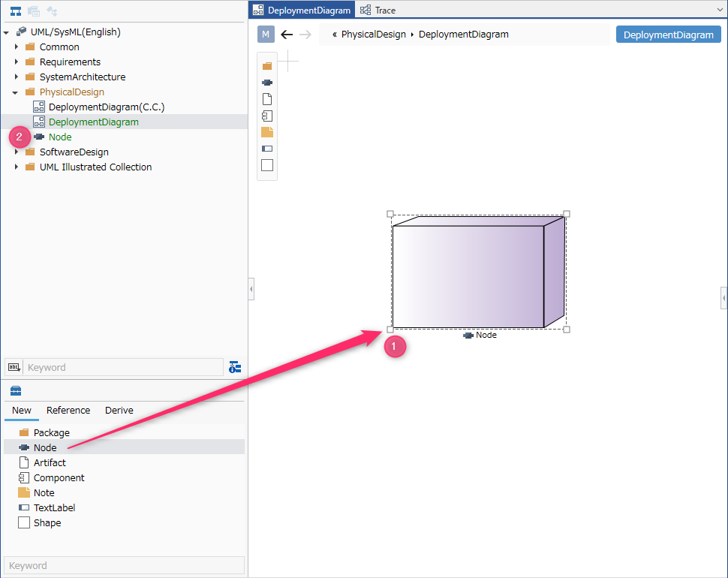728x578 pixels.
Task: Expand the Requirements folder
Action: [17, 62]
